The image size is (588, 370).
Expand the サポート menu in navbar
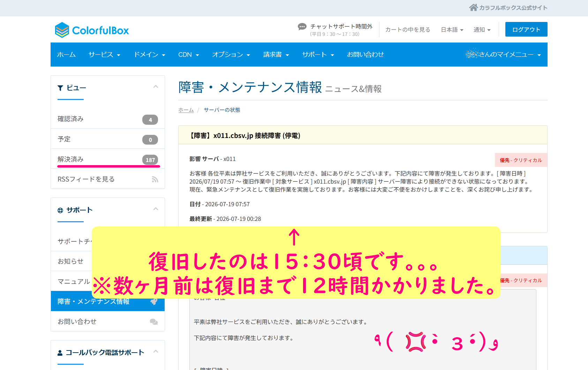point(318,55)
